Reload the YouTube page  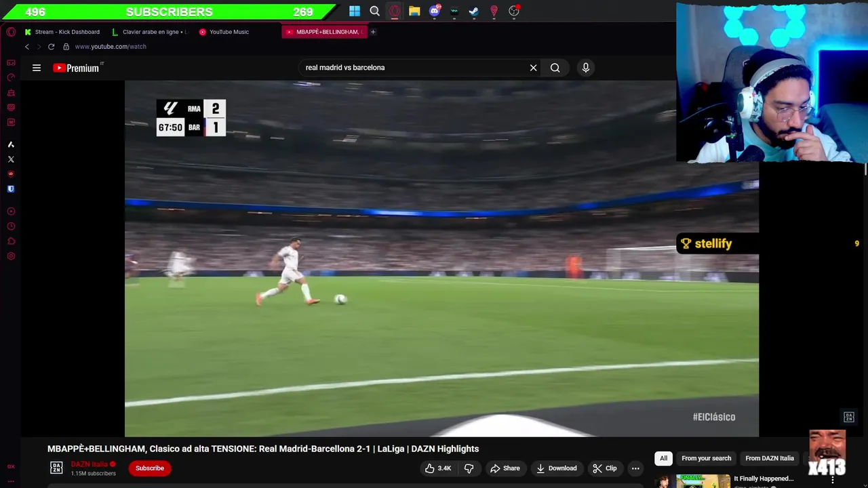(x=51, y=47)
